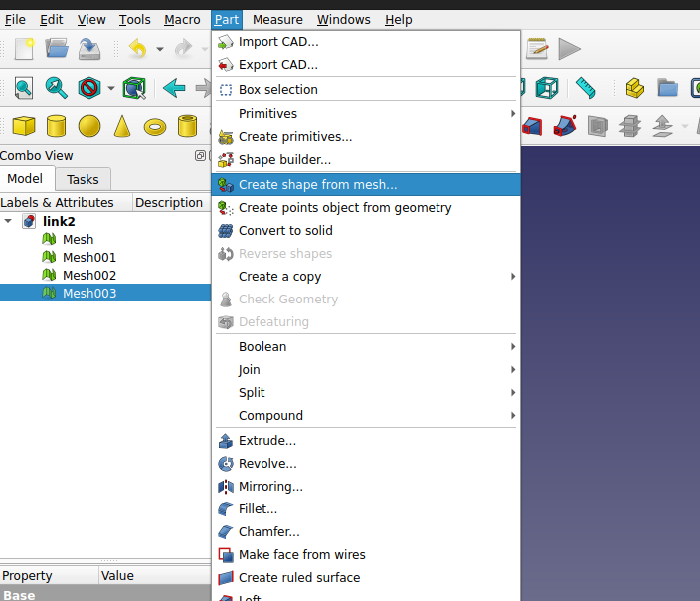700x601 pixels.
Task: Select Convert to solid menu item
Action: coord(285,230)
